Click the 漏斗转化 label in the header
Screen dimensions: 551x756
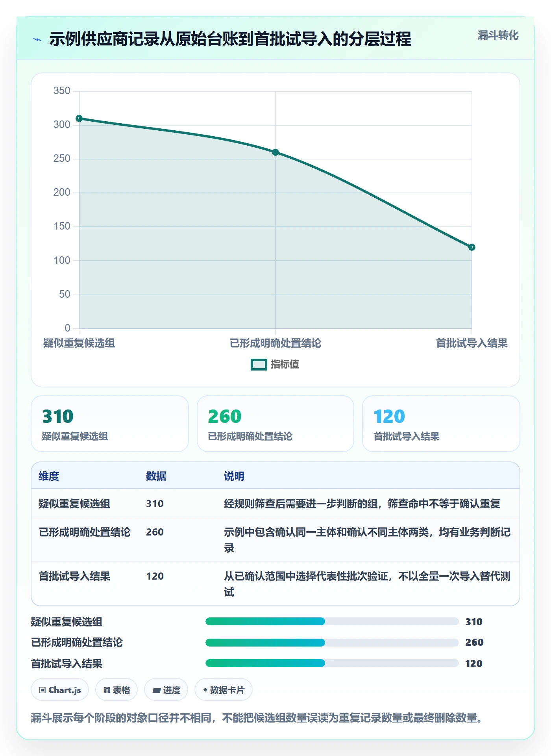click(498, 35)
